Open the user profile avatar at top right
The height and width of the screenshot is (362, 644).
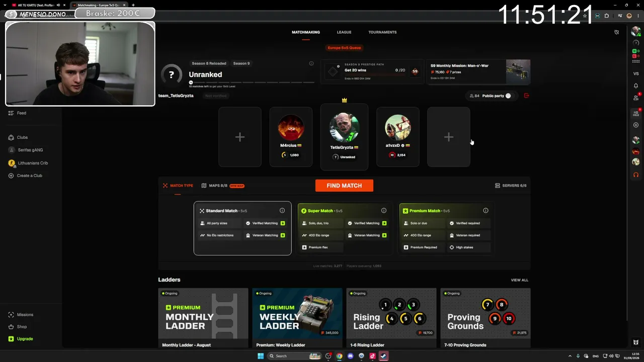point(636,32)
